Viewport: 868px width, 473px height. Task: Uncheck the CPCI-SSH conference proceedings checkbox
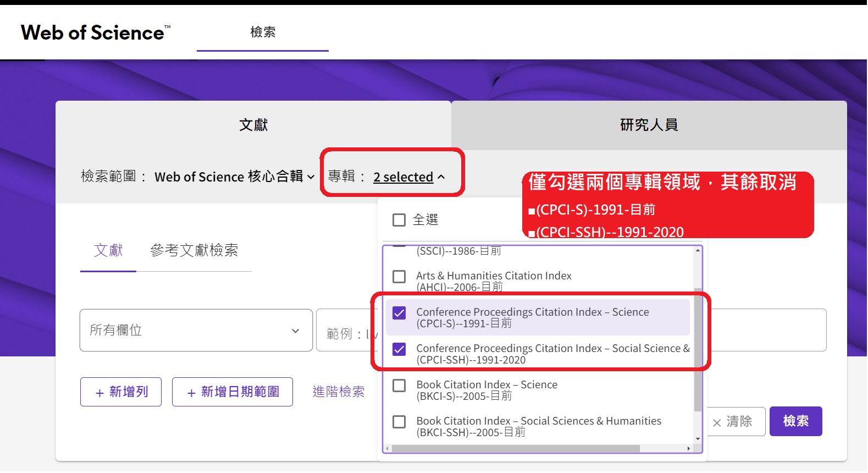coord(399,349)
